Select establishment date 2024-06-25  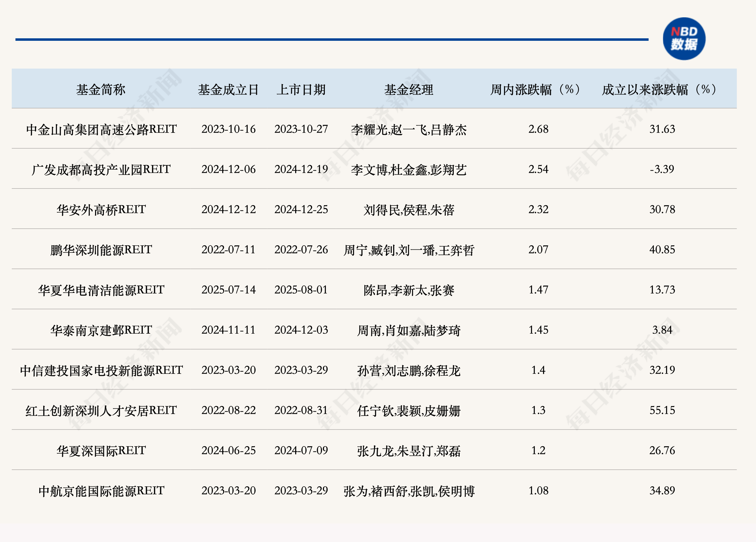tap(228, 451)
